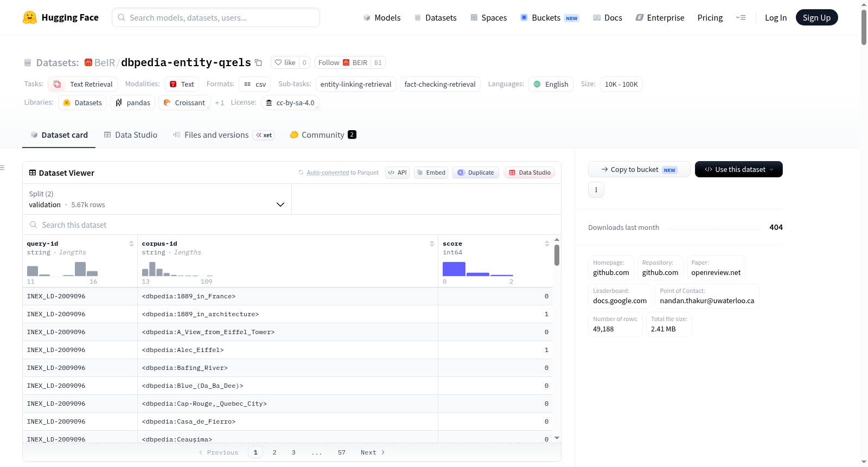
Task: Click the Copy to bucket button
Action: point(639,169)
